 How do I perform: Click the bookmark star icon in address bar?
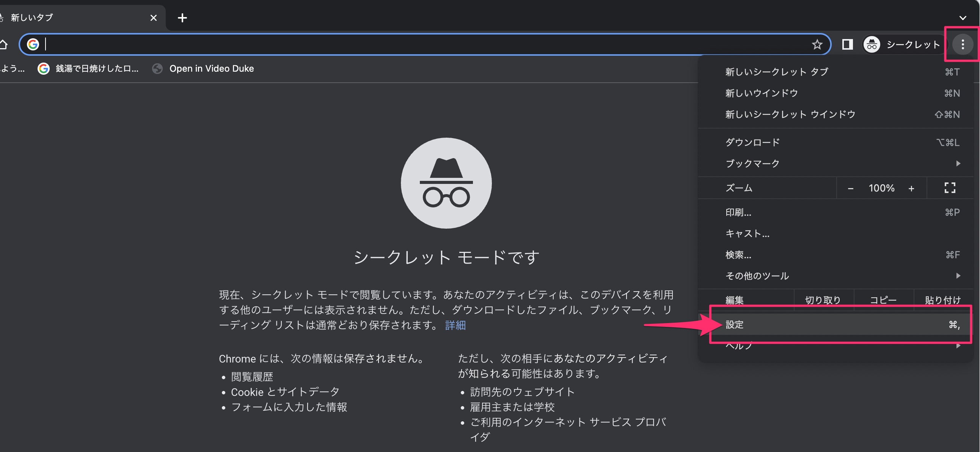tap(817, 44)
